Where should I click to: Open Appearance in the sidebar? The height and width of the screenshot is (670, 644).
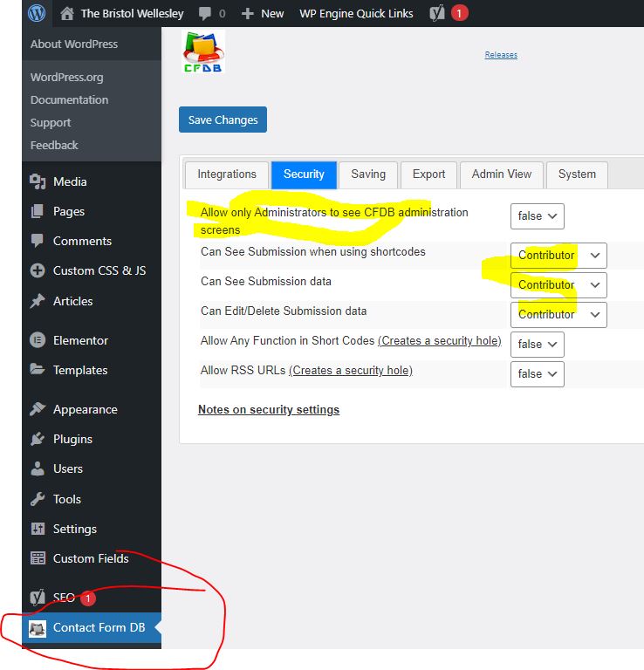(x=85, y=409)
